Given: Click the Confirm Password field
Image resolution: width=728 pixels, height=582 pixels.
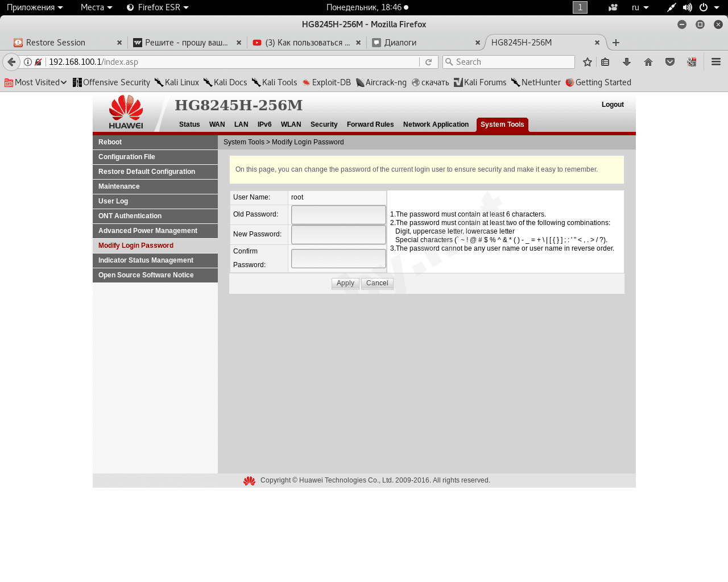Looking at the screenshot, I should pyautogui.click(x=338, y=259).
